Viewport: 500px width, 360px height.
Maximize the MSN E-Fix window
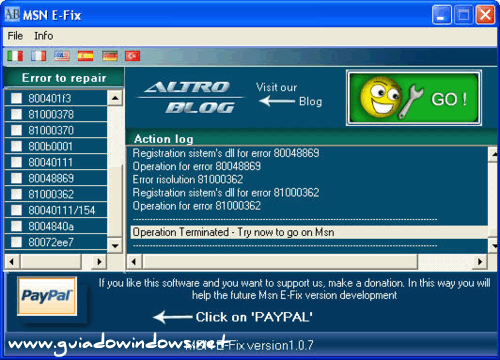pos(463,15)
